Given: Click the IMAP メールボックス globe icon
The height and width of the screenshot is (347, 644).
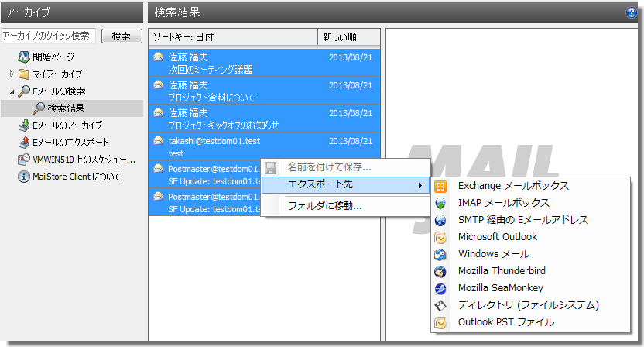Looking at the screenshot, I should (x=440, y=203).
